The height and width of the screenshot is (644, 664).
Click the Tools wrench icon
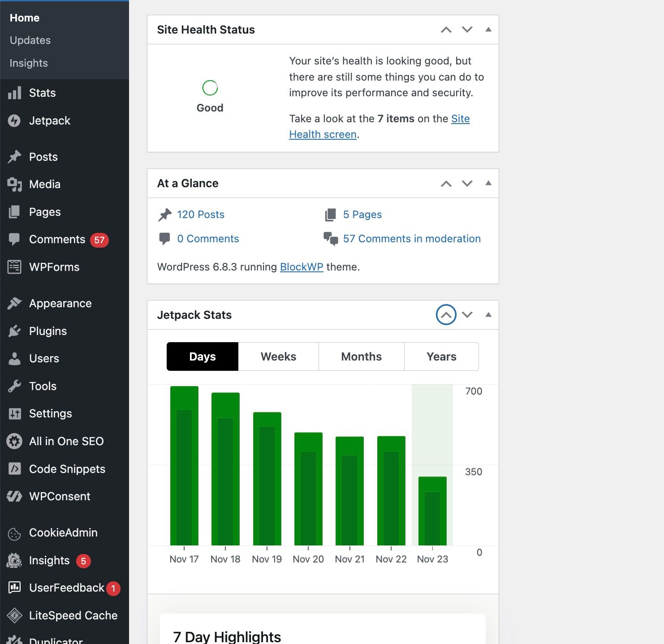tap(14, 386)
